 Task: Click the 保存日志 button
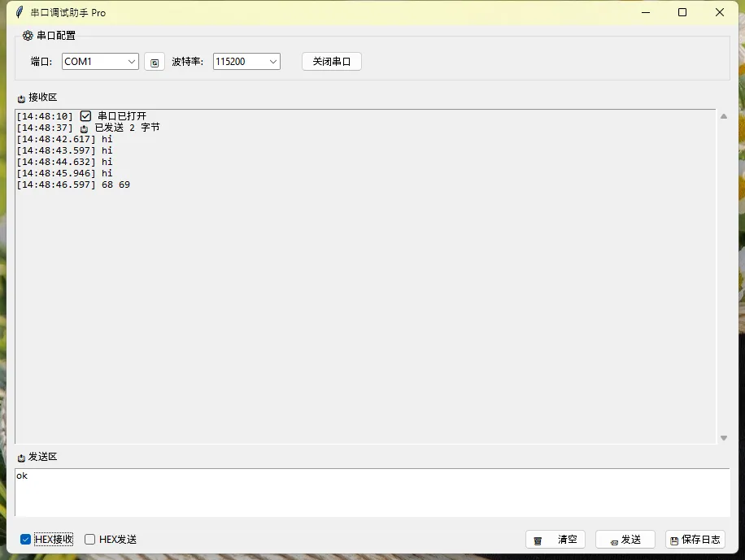(695, 540)
